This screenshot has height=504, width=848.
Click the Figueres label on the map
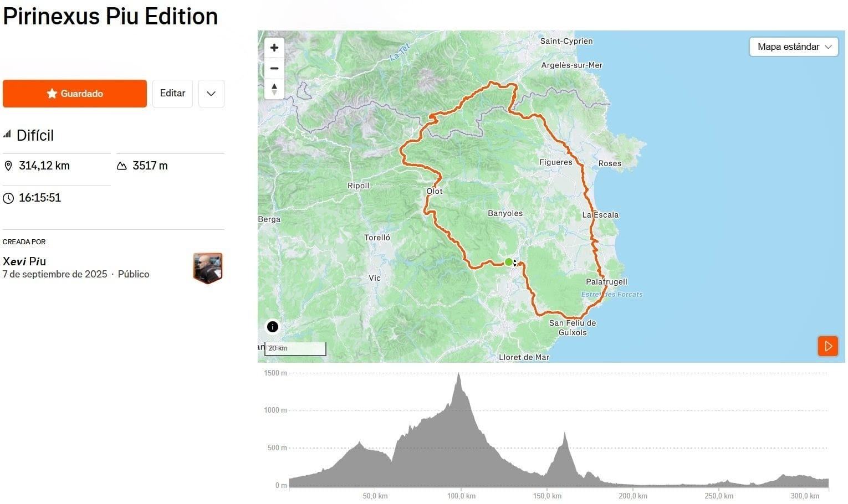(x=556, y=162)
